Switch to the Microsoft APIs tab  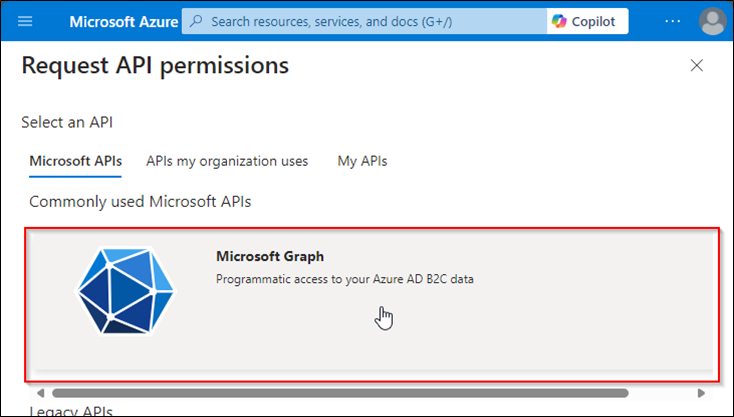click(75, 161)
